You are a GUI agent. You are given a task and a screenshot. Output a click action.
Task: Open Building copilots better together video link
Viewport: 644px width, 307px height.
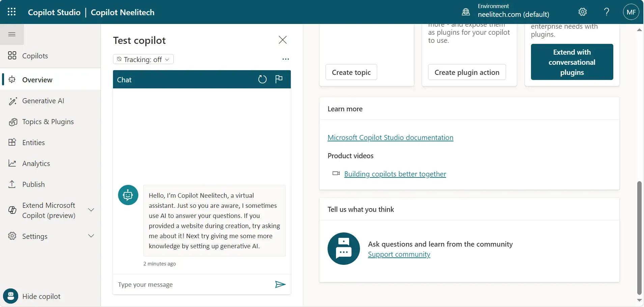pos(395,174)
